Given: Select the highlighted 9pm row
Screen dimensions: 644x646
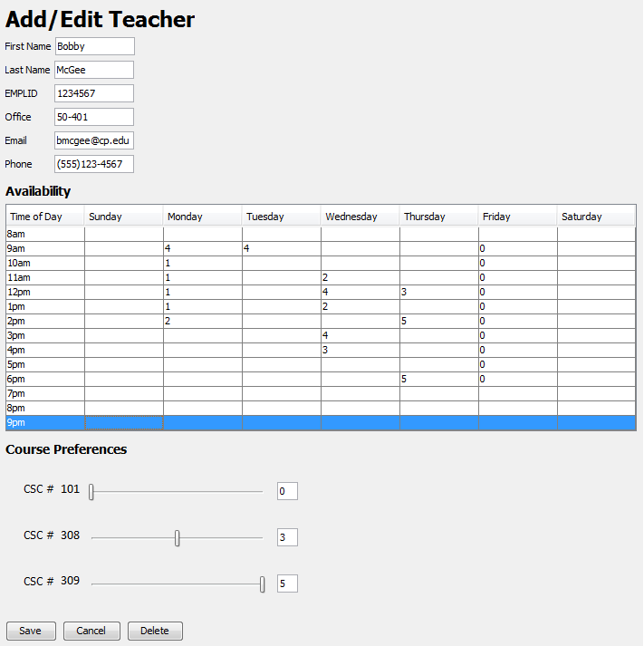Looking at the screenshot, I should click(45, 423).
